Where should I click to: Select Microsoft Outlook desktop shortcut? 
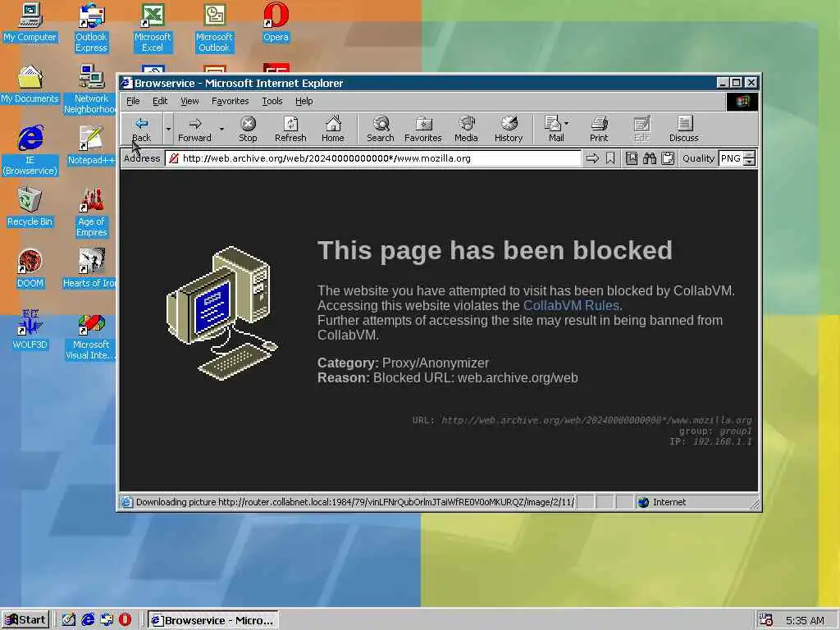214,28
